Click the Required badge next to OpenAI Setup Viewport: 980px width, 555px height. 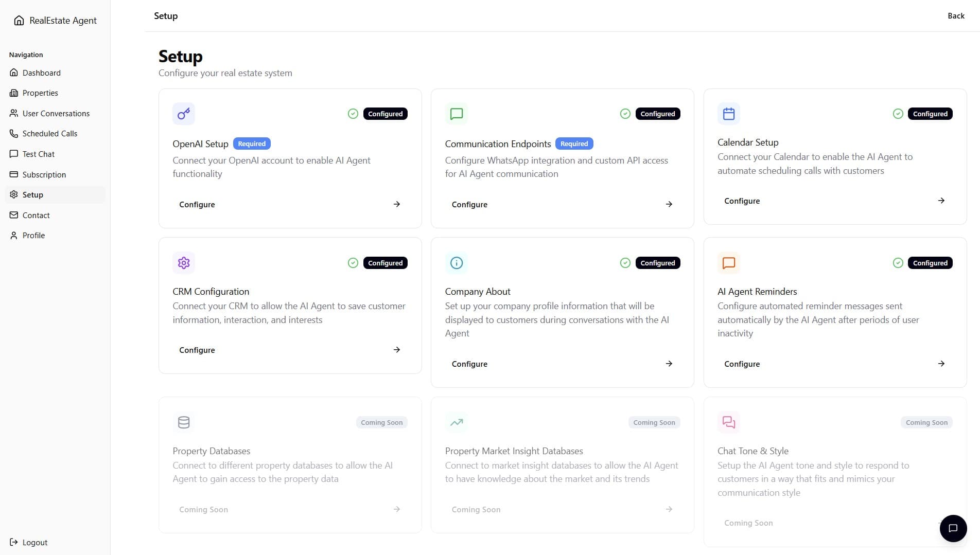252,144
